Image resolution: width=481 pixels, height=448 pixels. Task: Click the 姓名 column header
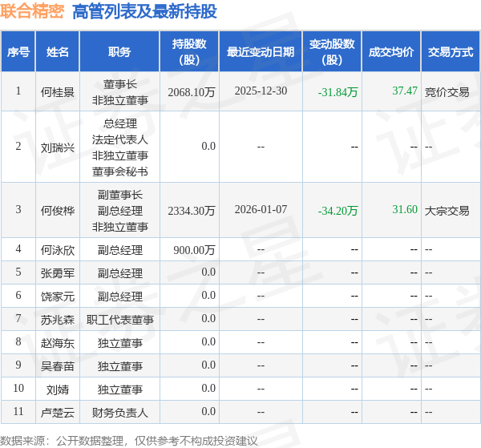pos(58,52)
